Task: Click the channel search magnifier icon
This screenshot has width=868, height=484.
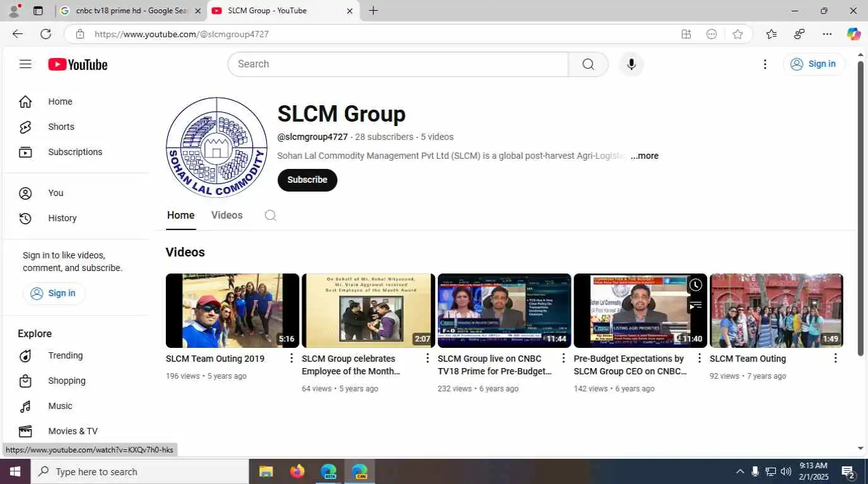Action: (x=270, y=216)
